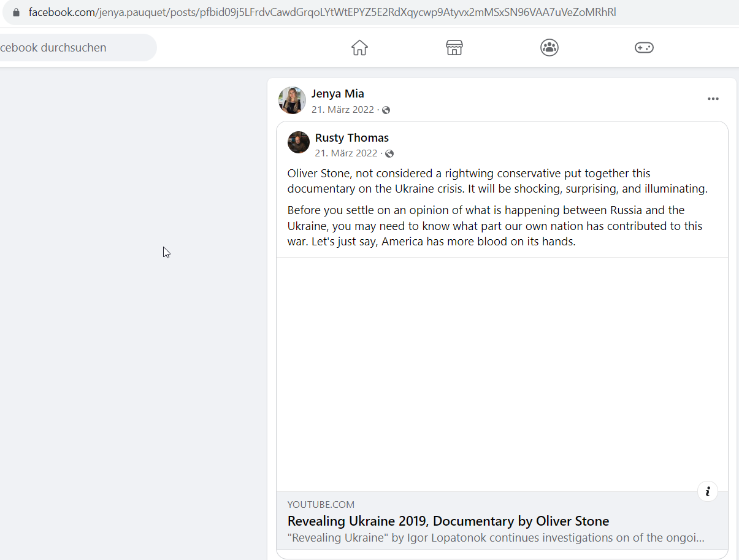Open Jenya Mia's profile name link
Image resolution: width=739 pixels, height=560 pixels.
click(338, 94)
